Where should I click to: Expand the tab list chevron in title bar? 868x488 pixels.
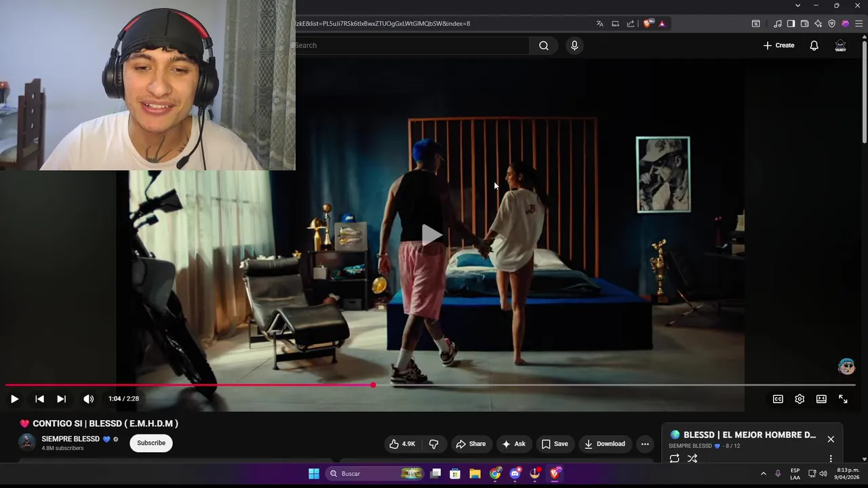[x=797, y=5]
